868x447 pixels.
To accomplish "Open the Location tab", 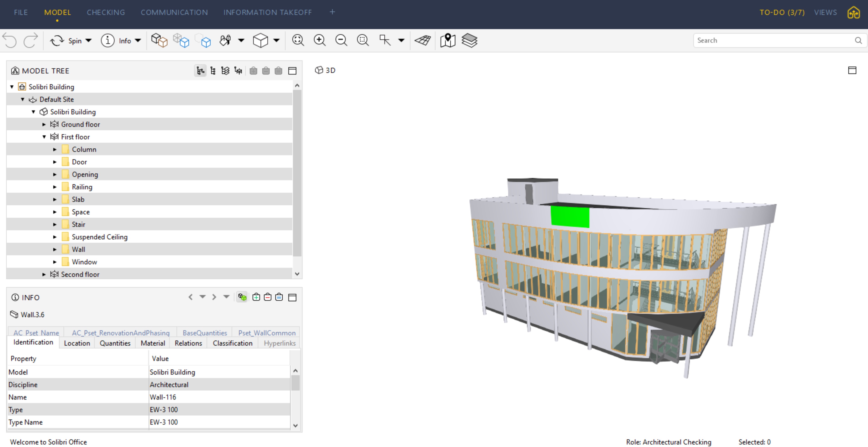I will point(77,343).
